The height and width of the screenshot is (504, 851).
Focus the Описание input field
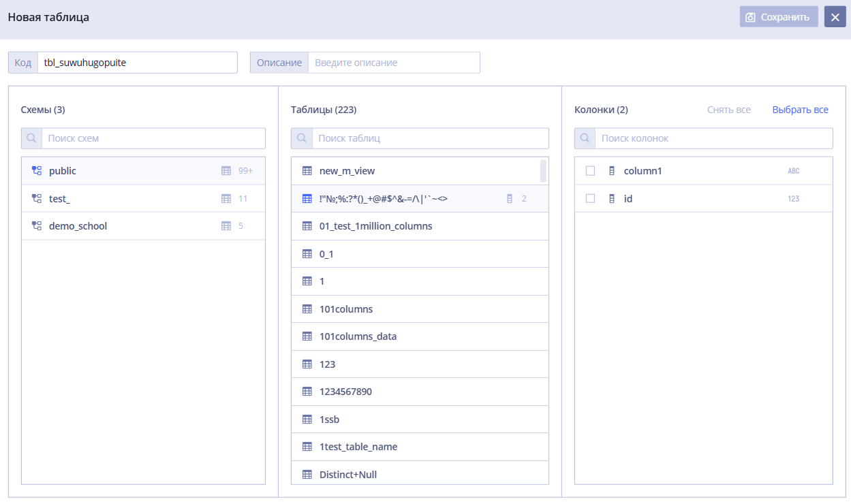point(394,63)
